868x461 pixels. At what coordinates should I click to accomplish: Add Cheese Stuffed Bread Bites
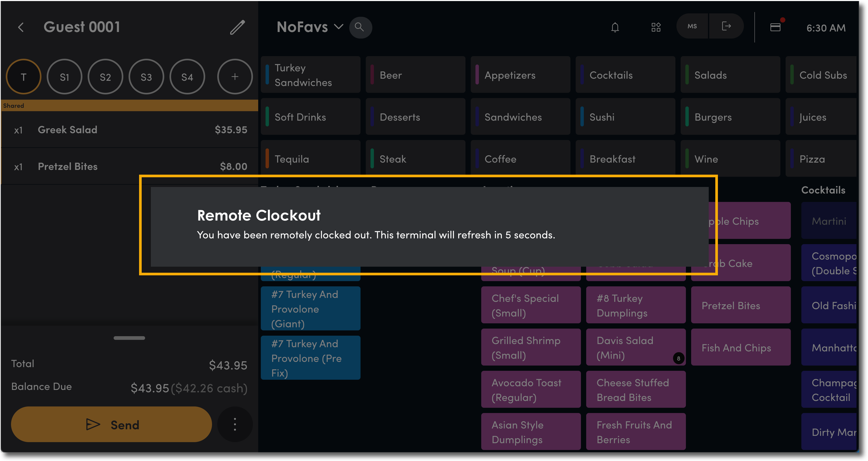636,390
